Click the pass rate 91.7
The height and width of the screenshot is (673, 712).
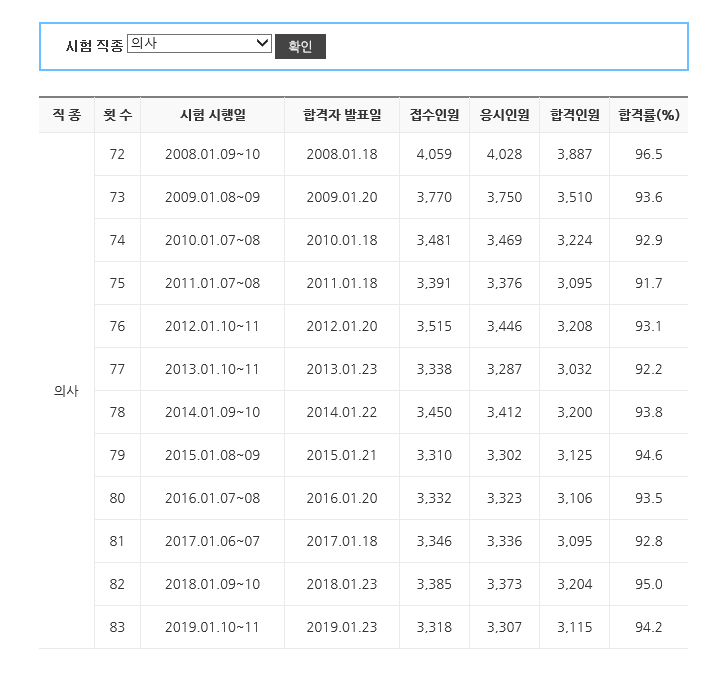pyautogui.click(x=649, y=283)
